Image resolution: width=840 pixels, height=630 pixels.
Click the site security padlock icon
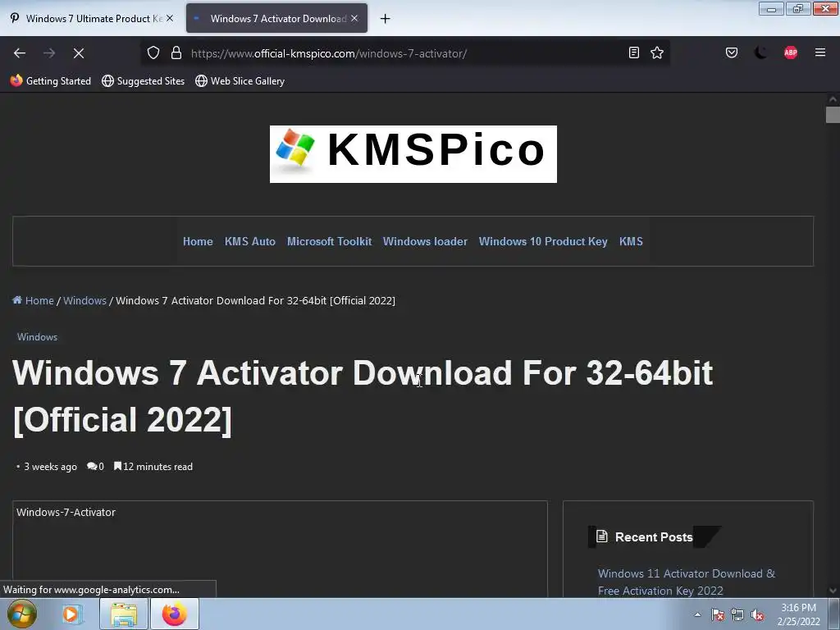click(176, 53)
